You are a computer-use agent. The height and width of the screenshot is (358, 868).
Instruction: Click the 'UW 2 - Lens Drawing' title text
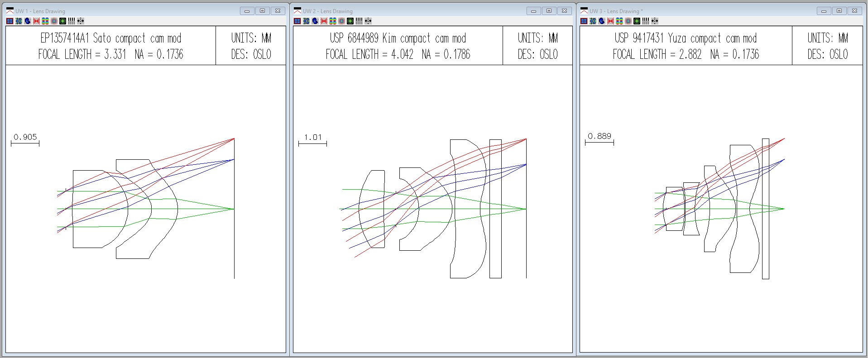328,11
